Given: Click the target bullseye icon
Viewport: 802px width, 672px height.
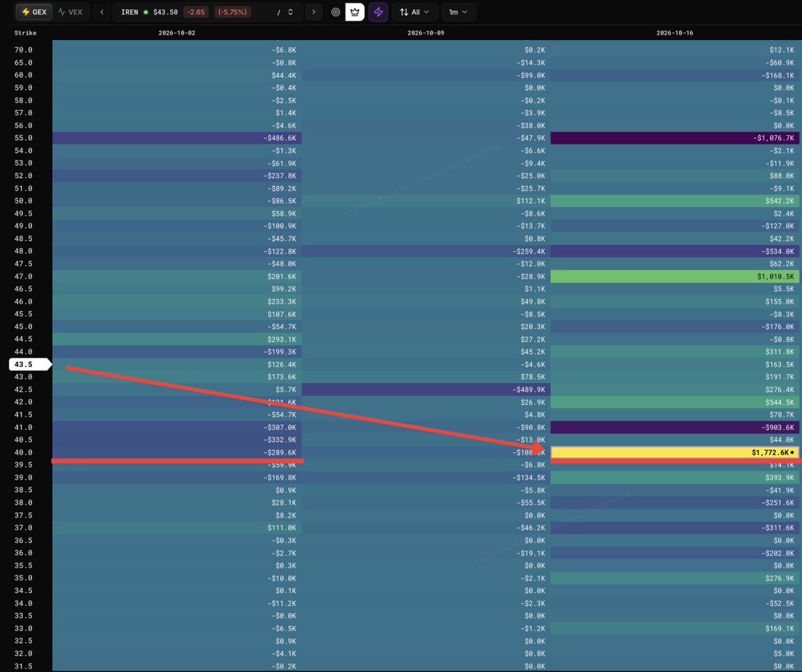Looking at the screenshot, I should 336,12.
